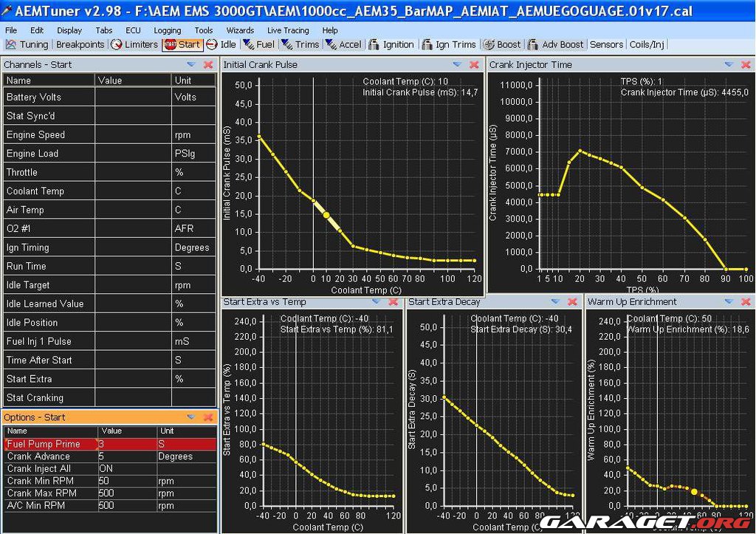The image size is (756, 534).
Task: Expand Start Extra vs Temp panel dropdown
Action: 376,301
